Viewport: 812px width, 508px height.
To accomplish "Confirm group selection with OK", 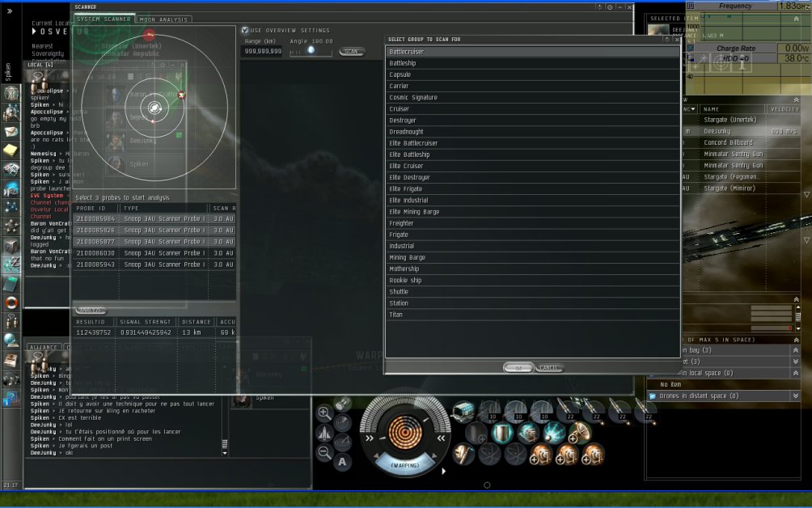I will point(518,368).
